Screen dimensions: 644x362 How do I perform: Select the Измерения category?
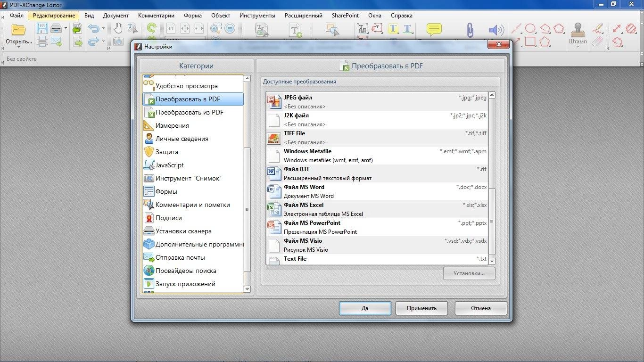pos(193,125)
